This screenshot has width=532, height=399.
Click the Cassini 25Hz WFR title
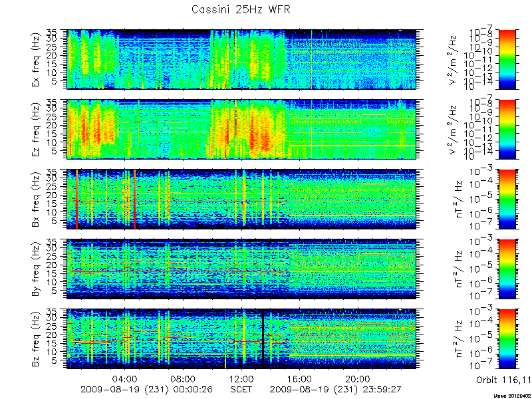(241, 9)
